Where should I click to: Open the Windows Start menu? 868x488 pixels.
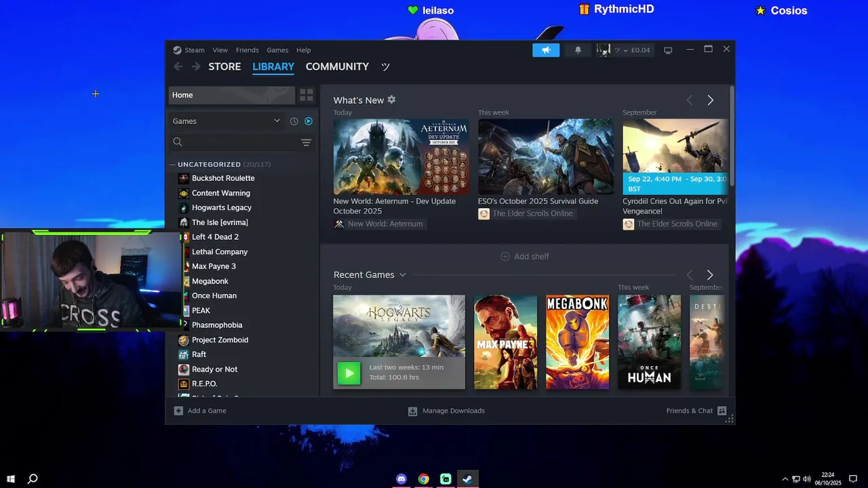point(11,479)
